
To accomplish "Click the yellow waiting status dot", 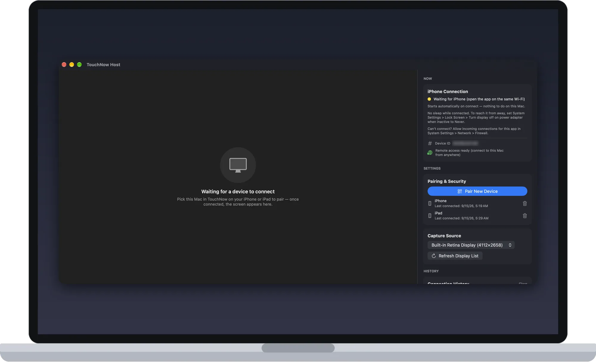I will tap(429, 99).
